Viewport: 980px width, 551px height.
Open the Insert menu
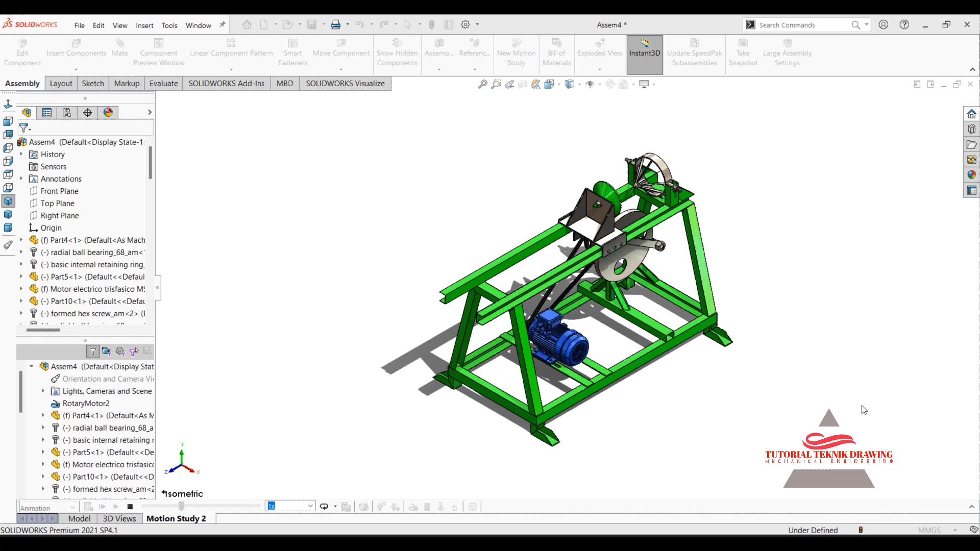[x=144, y=25]
